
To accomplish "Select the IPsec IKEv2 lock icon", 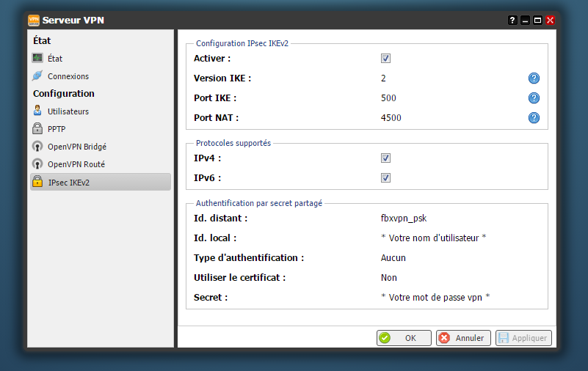I will coord(38,183).
